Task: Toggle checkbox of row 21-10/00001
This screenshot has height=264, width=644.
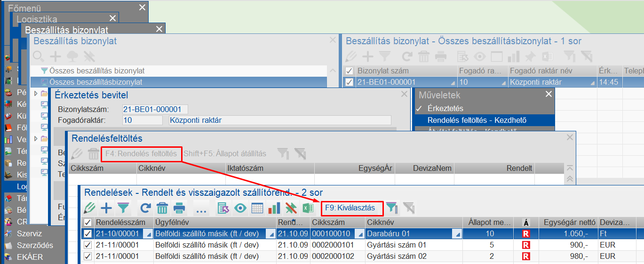Action: (87, 233)
